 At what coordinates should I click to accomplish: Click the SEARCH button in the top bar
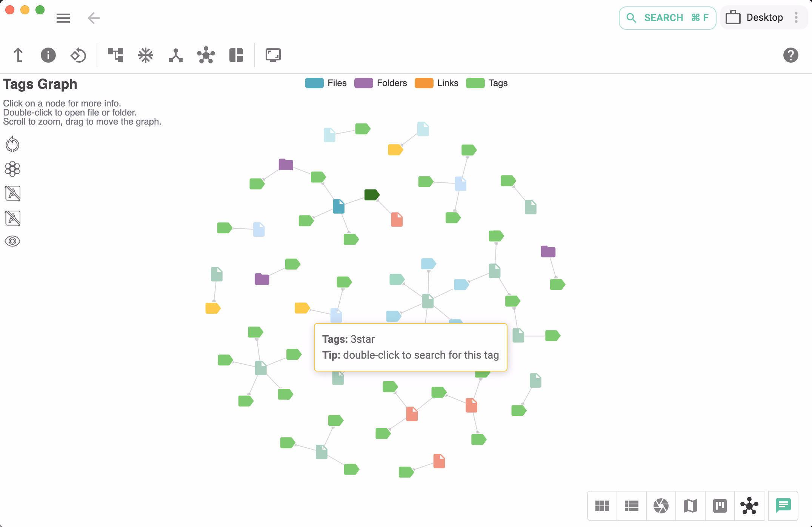click(667, 17)
